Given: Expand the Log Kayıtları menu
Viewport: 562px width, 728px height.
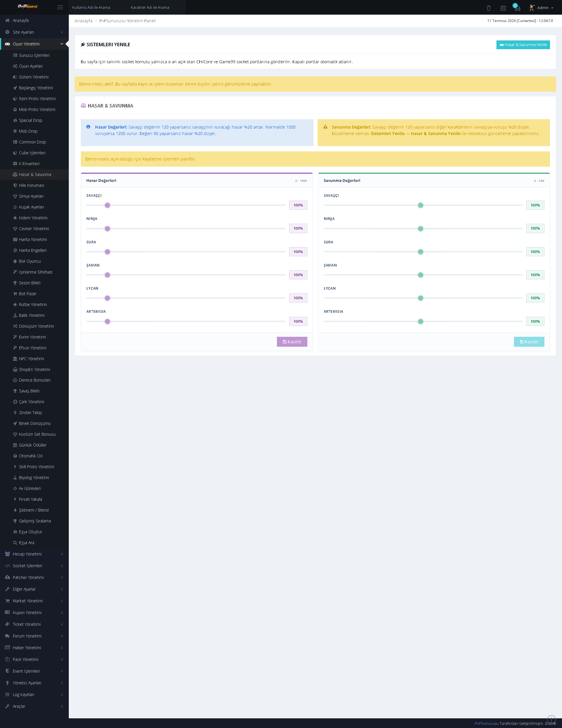Looking at the screenshot, I should tap(34, 694).
